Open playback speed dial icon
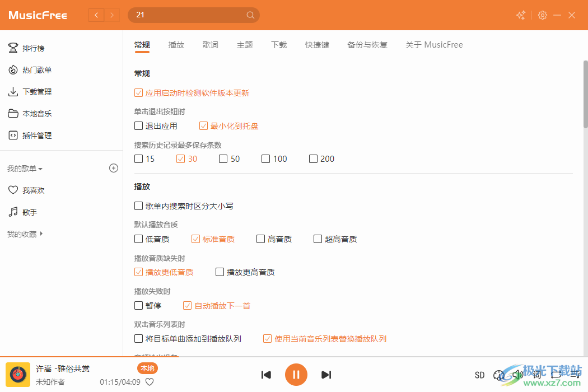The height and width of the screenshot is (392, 588). click(x=499, y=375)
